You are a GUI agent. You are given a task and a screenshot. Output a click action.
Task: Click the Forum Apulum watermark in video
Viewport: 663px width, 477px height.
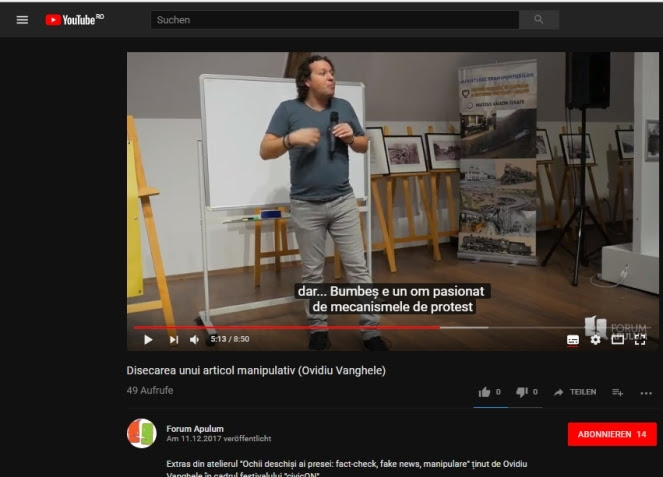click(615, 329)
